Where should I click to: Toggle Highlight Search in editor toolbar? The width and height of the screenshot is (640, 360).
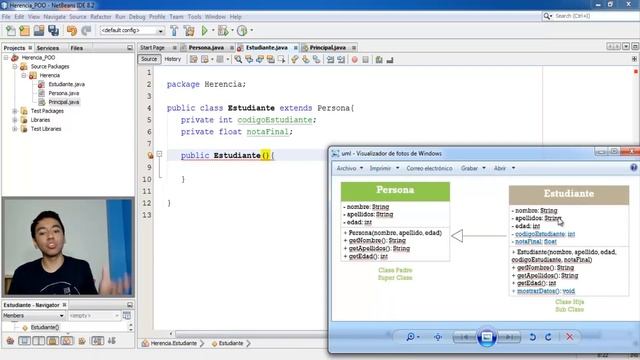pos(270,60)
